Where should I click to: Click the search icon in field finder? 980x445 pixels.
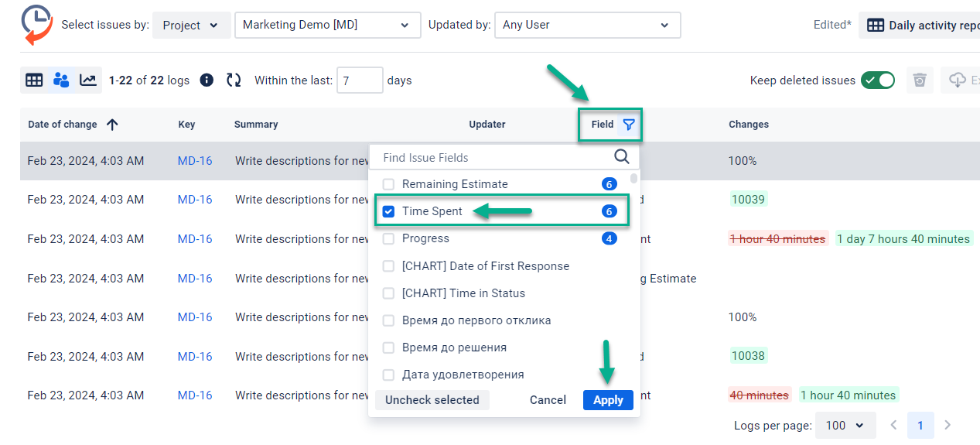(x=622, y=157)
